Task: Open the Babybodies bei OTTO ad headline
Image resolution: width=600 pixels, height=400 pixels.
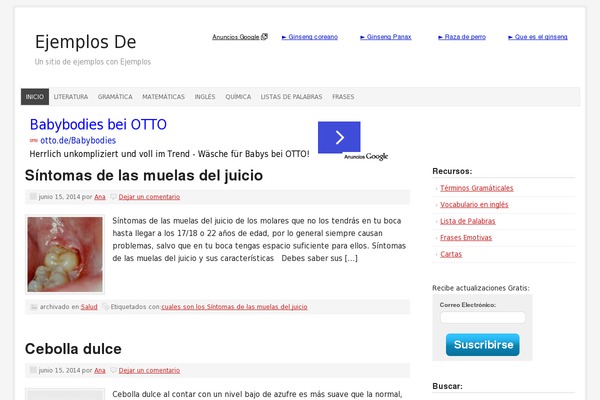Action: pyautogui.click(x=98, y=124)
